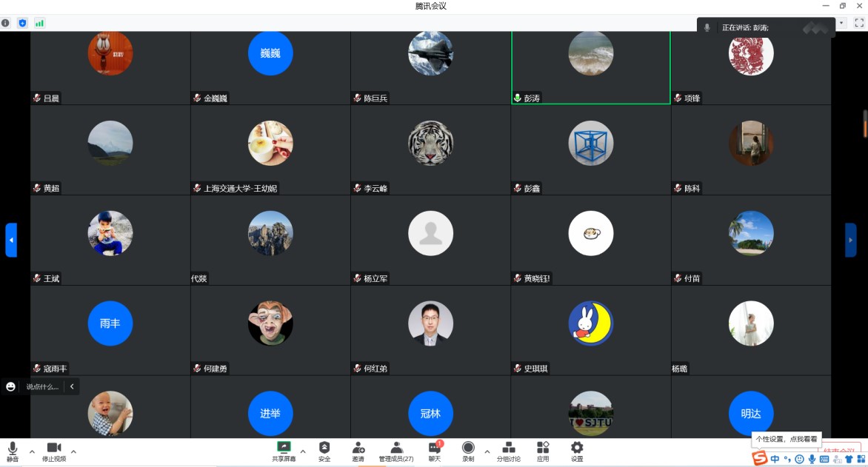Viewport: 868px width, 467px height.
Task: Click the 邀请 invite icon
Action: pyautogui.click(x=358, y=451)
